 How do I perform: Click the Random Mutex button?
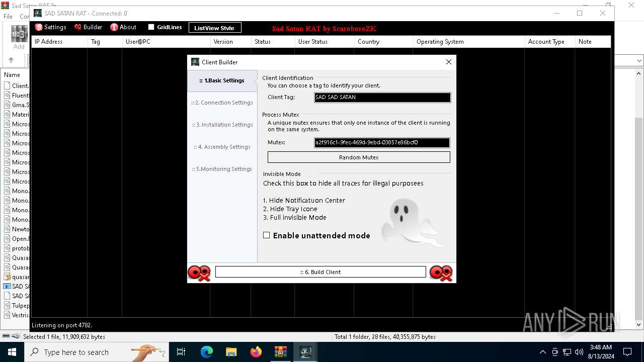coord(359,157)
